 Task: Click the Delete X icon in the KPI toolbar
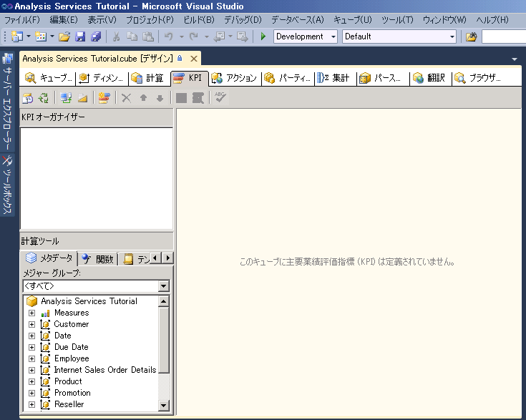(126, 98)
